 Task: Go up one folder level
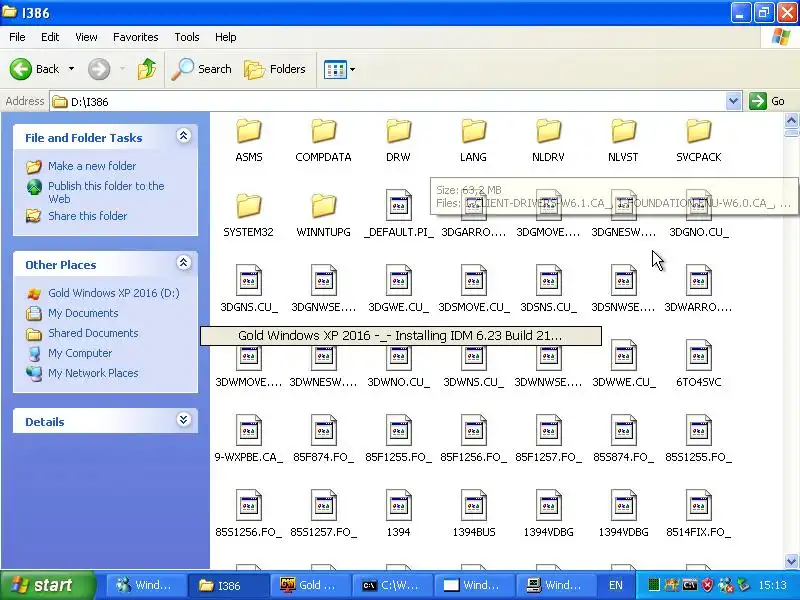[x=147, y=69]
